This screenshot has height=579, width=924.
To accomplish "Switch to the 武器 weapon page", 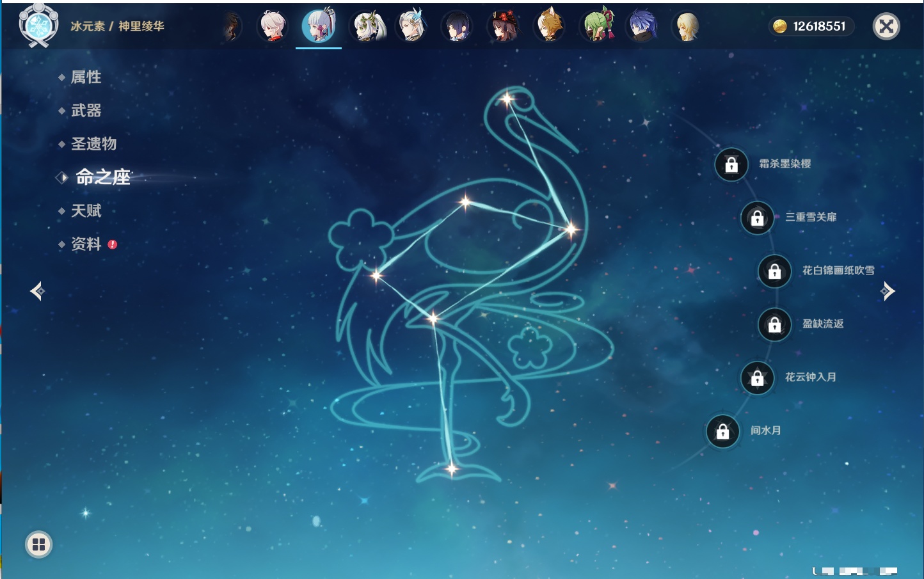I will (86, 111).
